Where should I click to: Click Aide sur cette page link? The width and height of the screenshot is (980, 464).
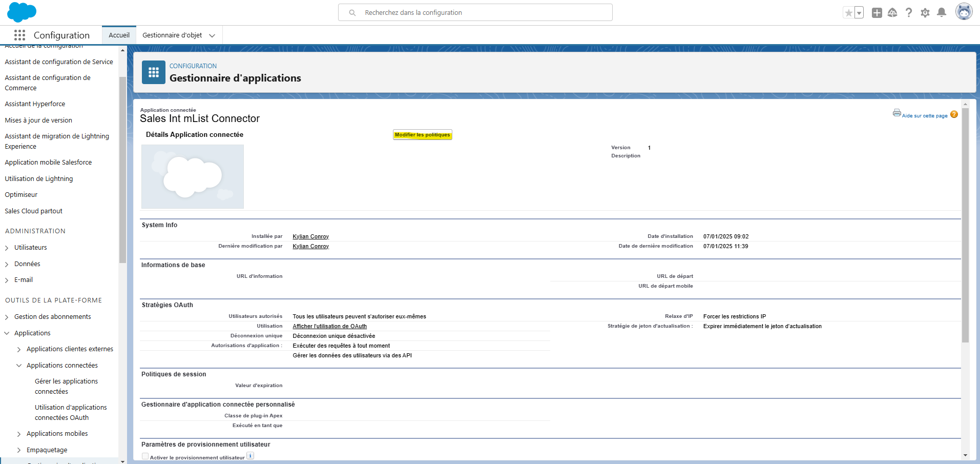[925, 116]
